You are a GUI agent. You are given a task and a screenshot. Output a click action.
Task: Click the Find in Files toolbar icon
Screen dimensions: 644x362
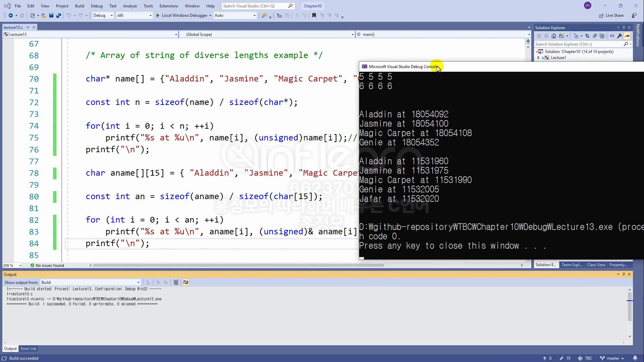click(264, 15)
